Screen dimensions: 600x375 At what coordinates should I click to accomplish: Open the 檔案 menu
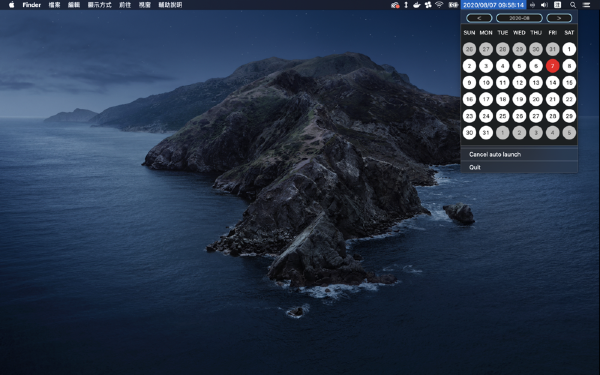click(54, 5)
